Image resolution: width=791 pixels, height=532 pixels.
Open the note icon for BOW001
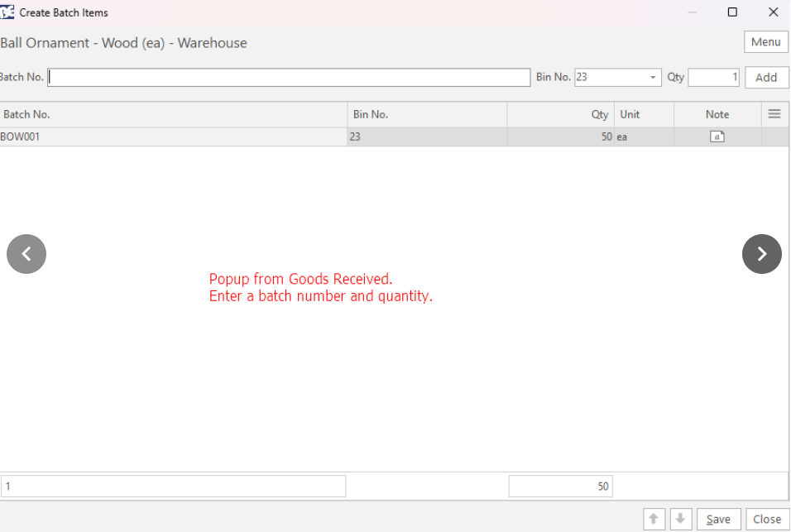point(717,137)
